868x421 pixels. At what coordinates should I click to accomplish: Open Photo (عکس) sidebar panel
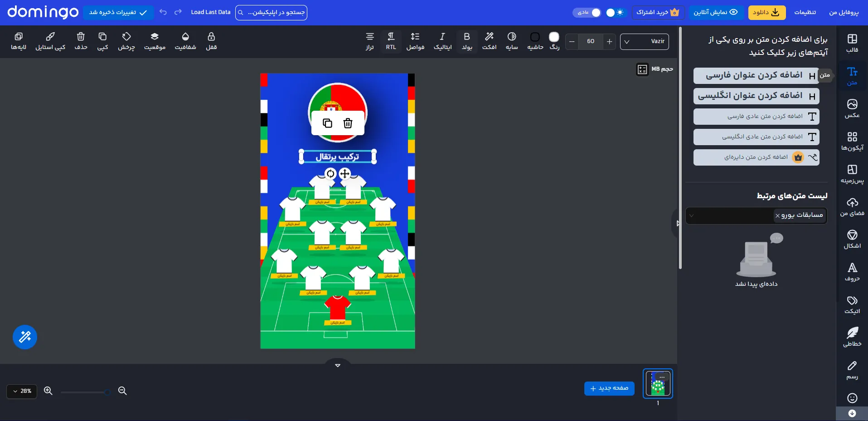click(x=852, y=109)
